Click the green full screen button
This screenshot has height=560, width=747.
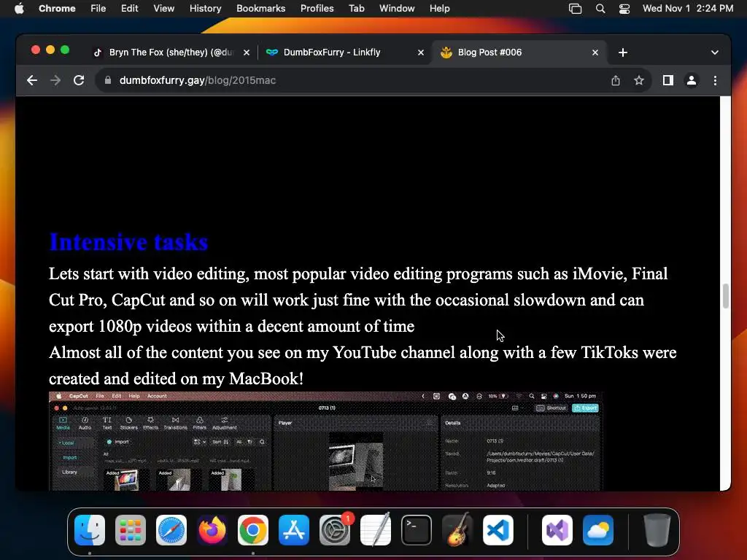(x=65, y=50)
